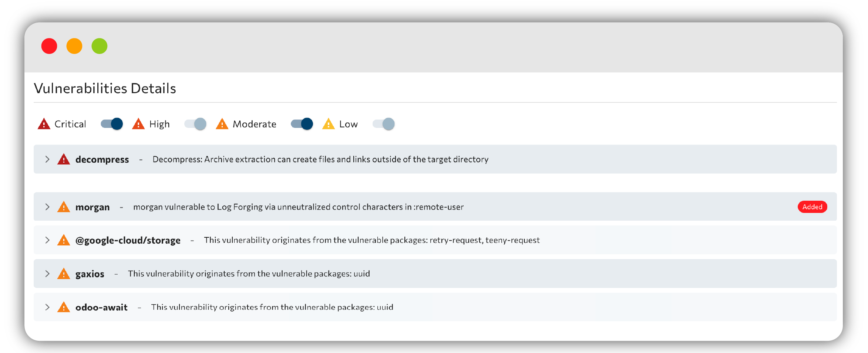Screen dimensions: 868x353
Task: Expand the morgan vulnerability chevron
Action: [47, 207]
